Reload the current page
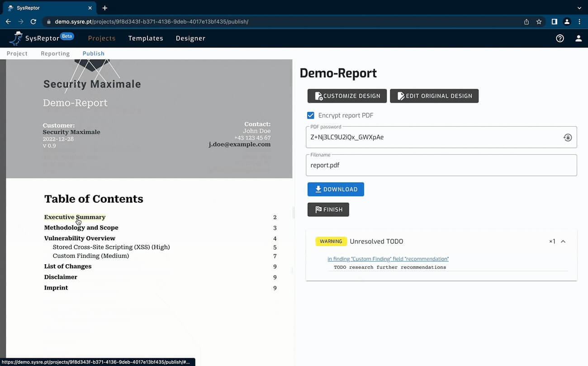 33,21
